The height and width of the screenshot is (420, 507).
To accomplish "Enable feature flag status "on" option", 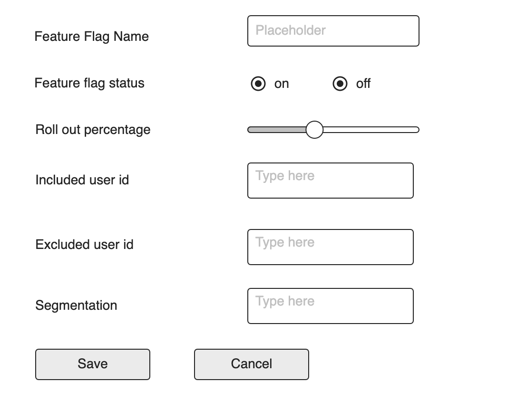I will pyautogui.click(x=258, y=84).
